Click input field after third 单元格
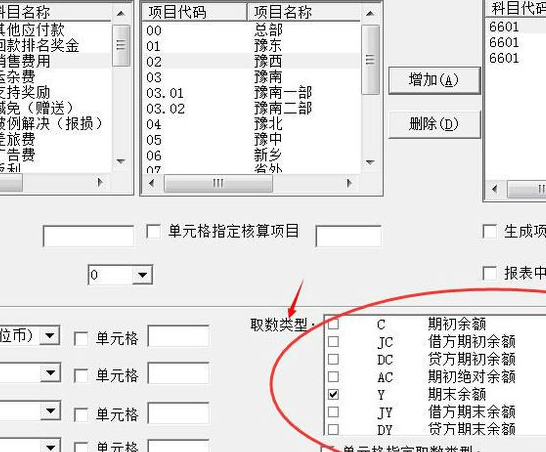This screenshot has height=452, width=546. (x=179, y=413)
